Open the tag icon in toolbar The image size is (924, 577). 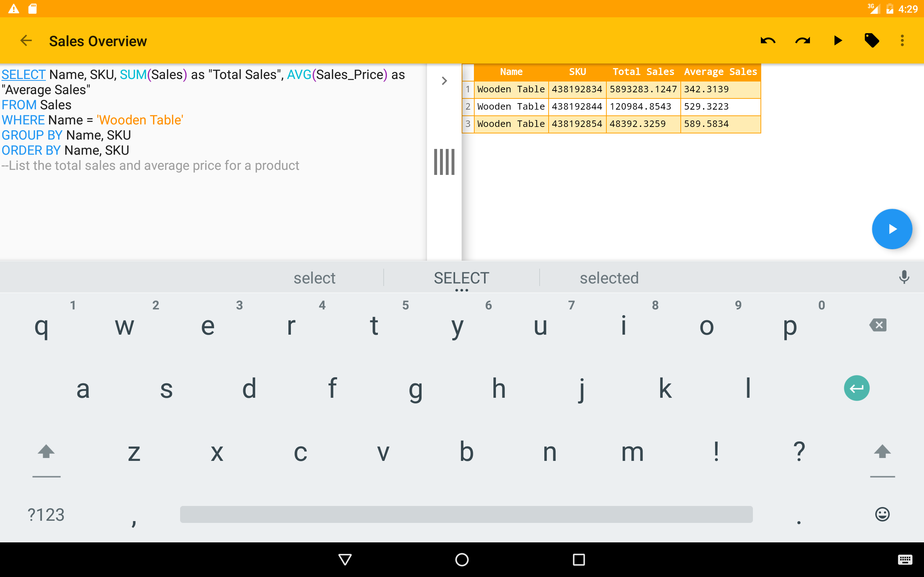tap(871, 40)
